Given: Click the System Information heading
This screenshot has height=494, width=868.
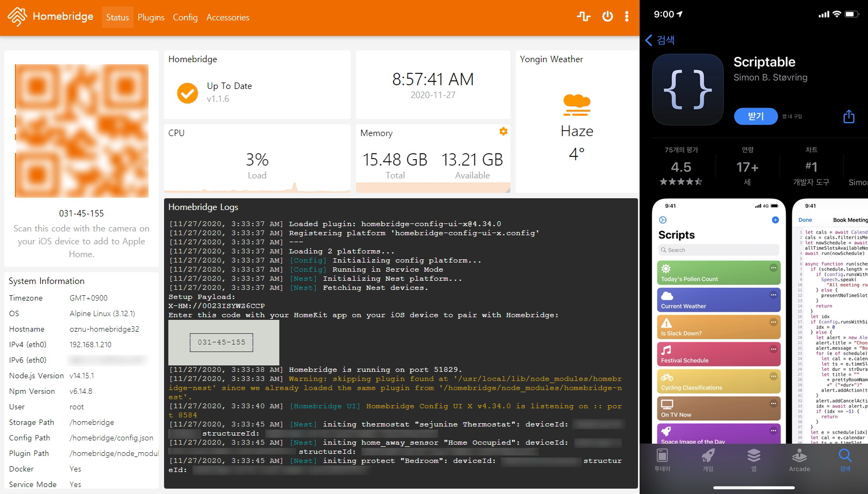Looking at the screenshot, I should (x=47, y=281).
